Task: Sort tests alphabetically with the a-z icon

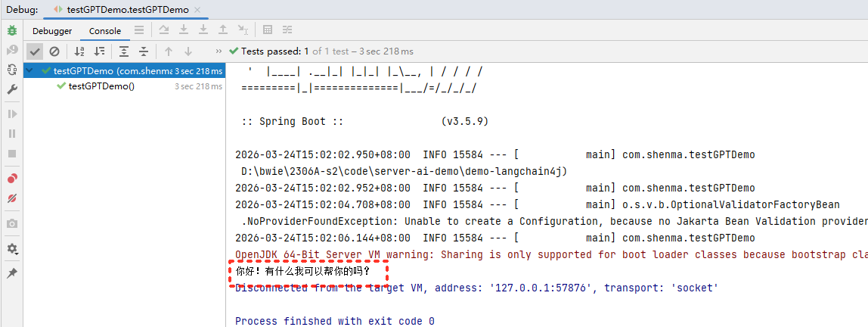Action: [x=79, y=51]
